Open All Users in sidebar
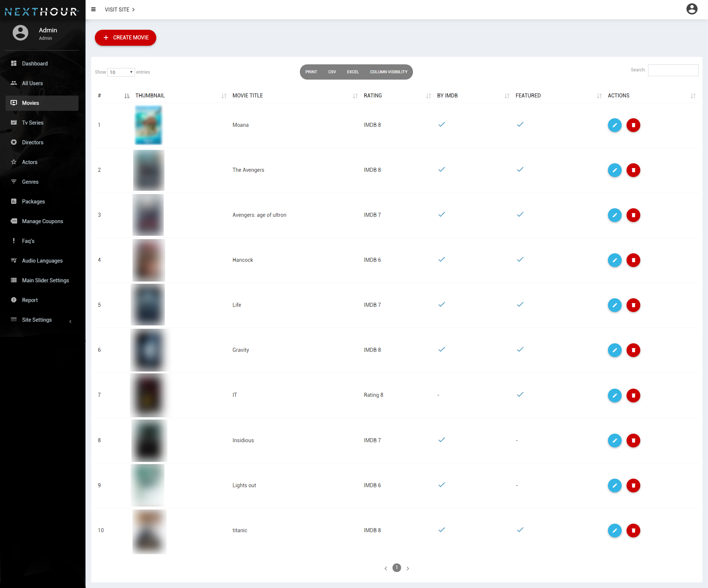 pos(42,83)
